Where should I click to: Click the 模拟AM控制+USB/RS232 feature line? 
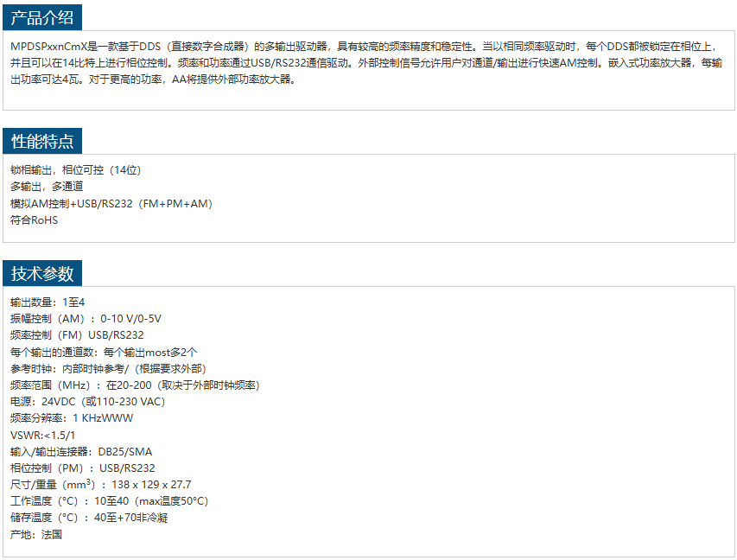coord(111,204)
